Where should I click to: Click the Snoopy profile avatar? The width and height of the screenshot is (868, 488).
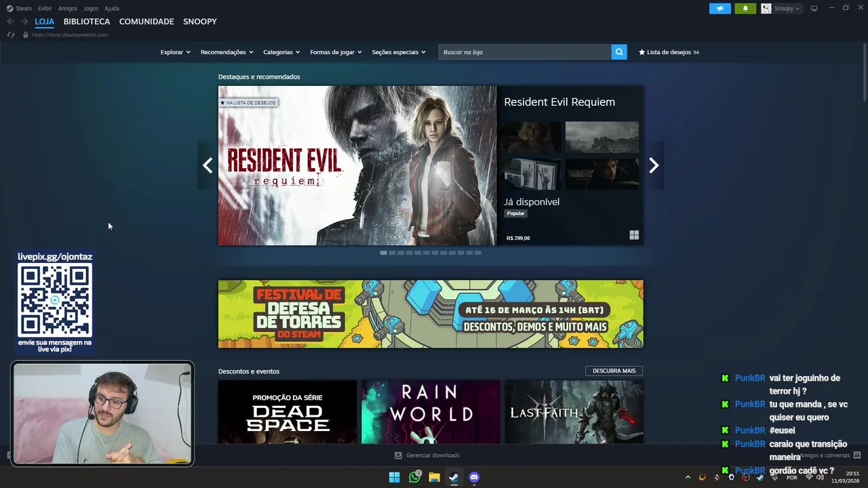click(766, 8)
